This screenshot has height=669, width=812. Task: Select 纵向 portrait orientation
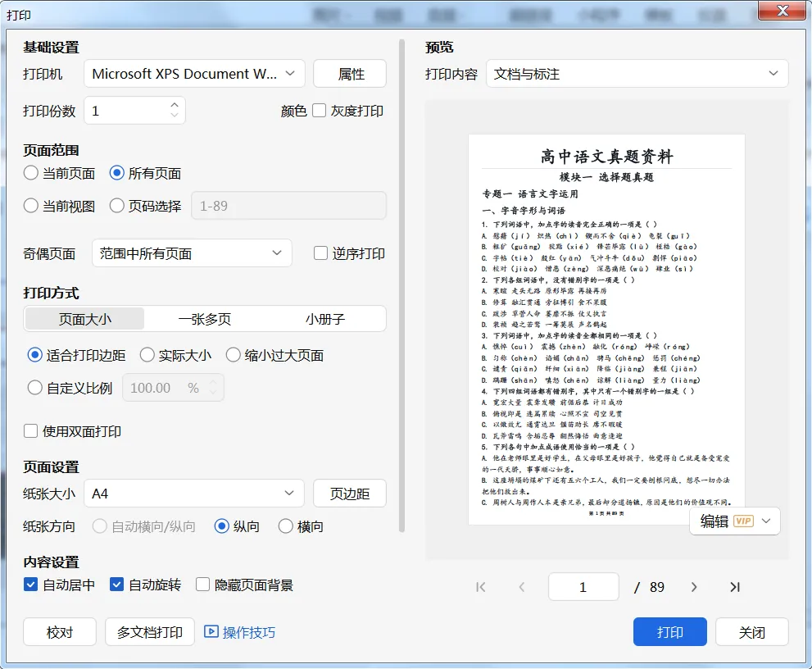[222, 526]
